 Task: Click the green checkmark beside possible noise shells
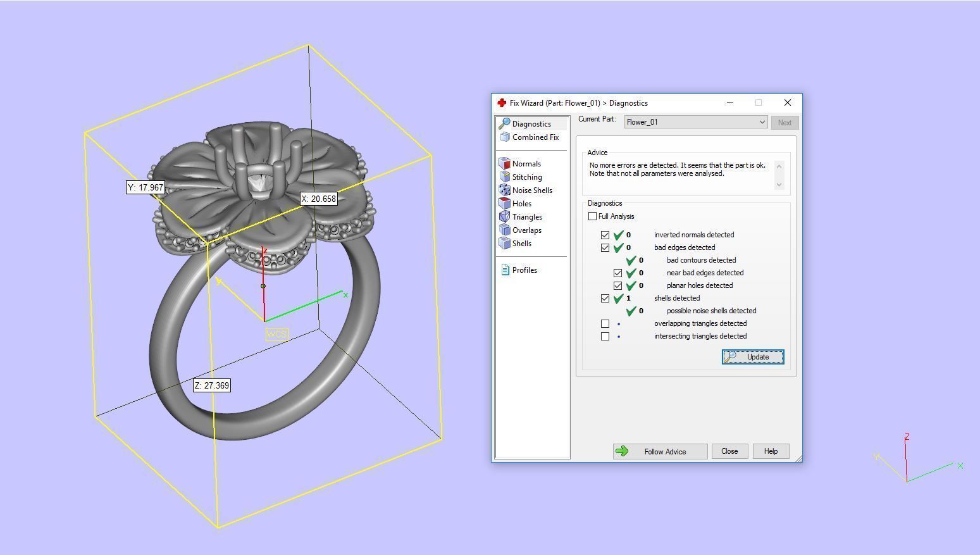(x=631, y=311)
